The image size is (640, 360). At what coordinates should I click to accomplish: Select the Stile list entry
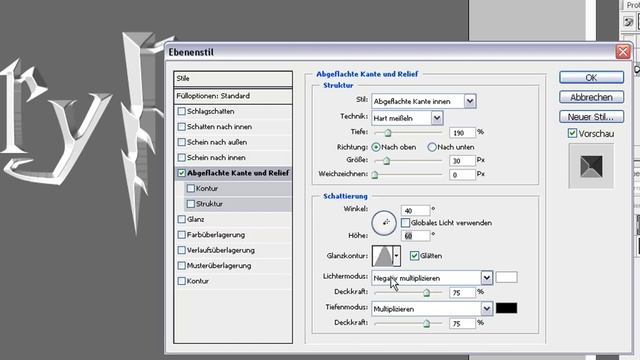[233, 78]
